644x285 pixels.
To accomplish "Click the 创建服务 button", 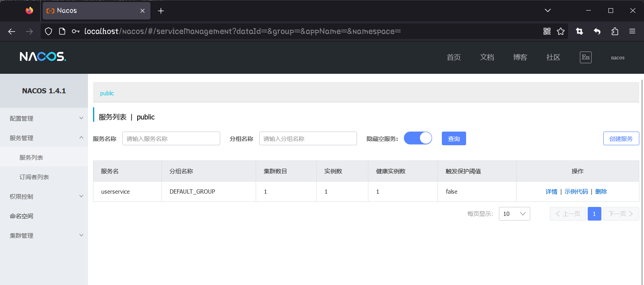I will click(621, 139).
